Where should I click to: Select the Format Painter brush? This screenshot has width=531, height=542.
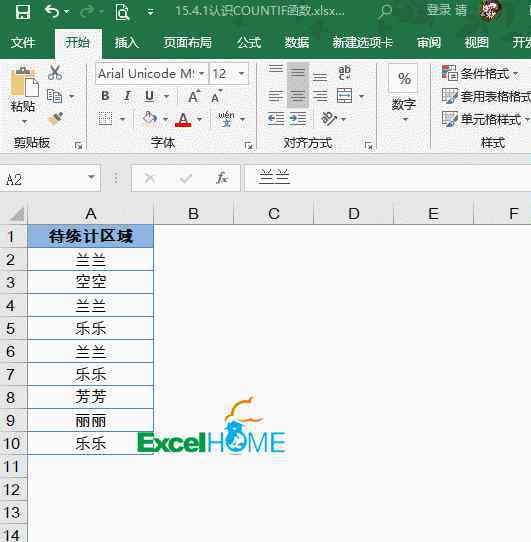(x=55, y=119)
